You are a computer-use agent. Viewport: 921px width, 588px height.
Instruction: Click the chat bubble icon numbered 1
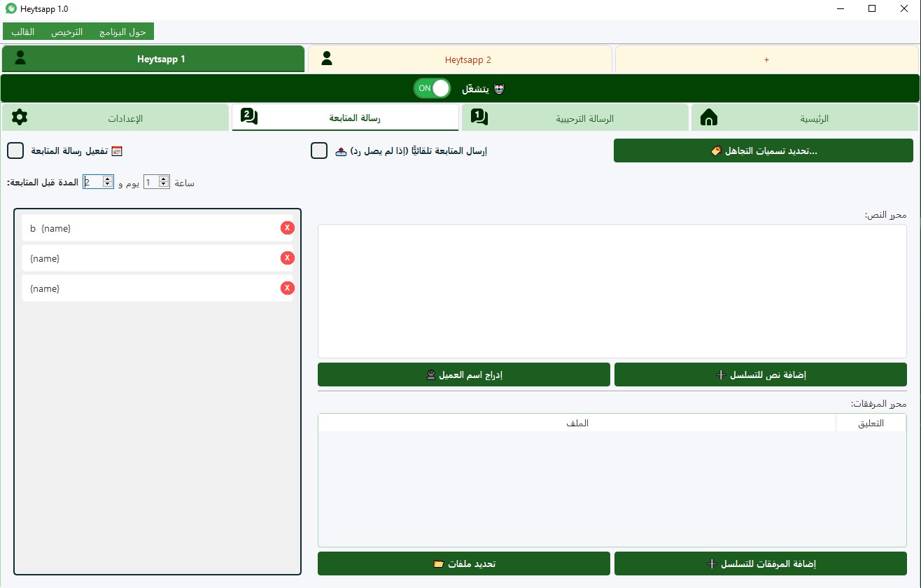pos(479,116)
